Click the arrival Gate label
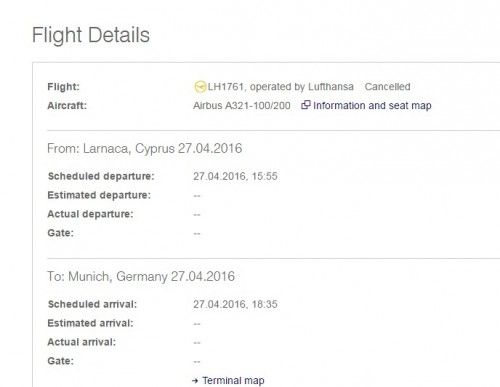 [x=61, y=361]
